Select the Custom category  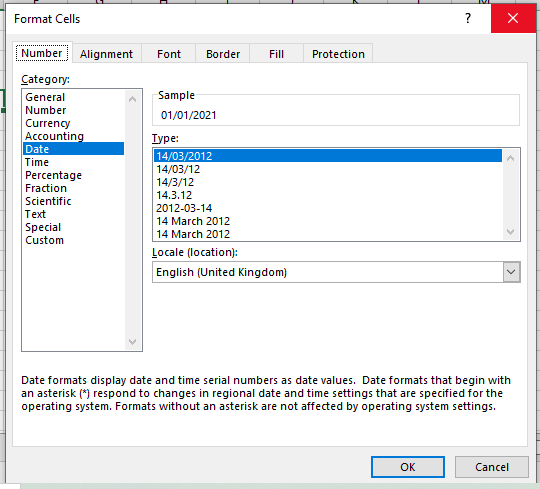click(73, 240)
